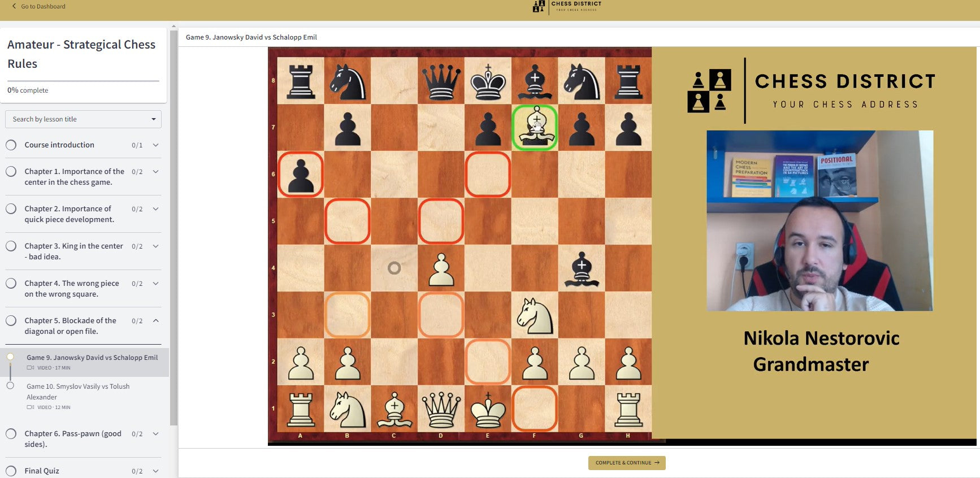Image resolution: width=980 pixels, height=478 pixels.
Task: Toggle Final Quiz completion circle
Action: 11,471
